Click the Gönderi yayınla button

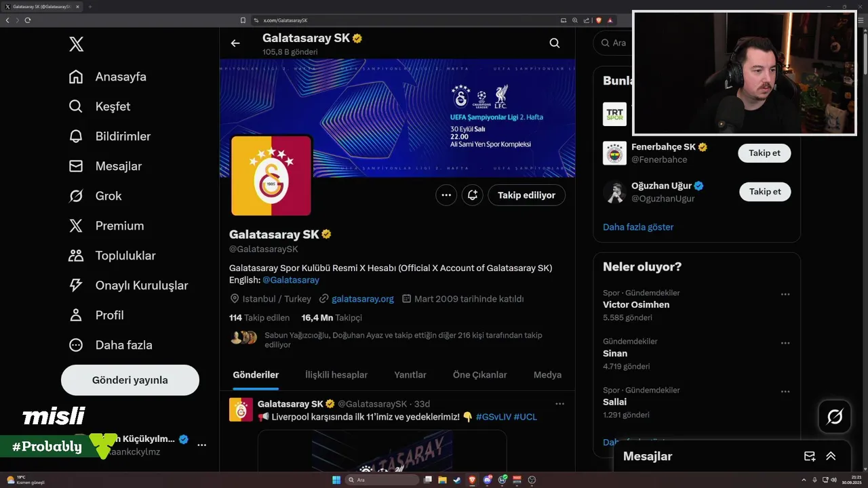tap(130, 380)
